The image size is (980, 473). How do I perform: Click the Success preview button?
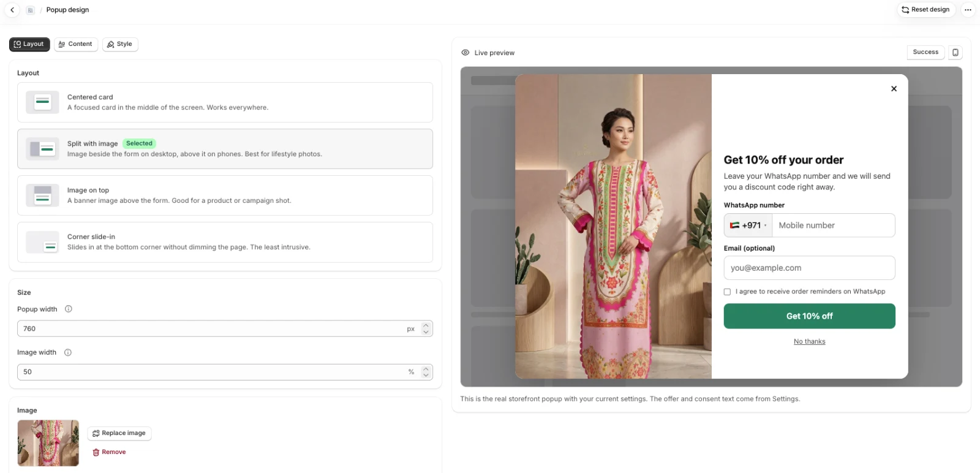point(925,52)
